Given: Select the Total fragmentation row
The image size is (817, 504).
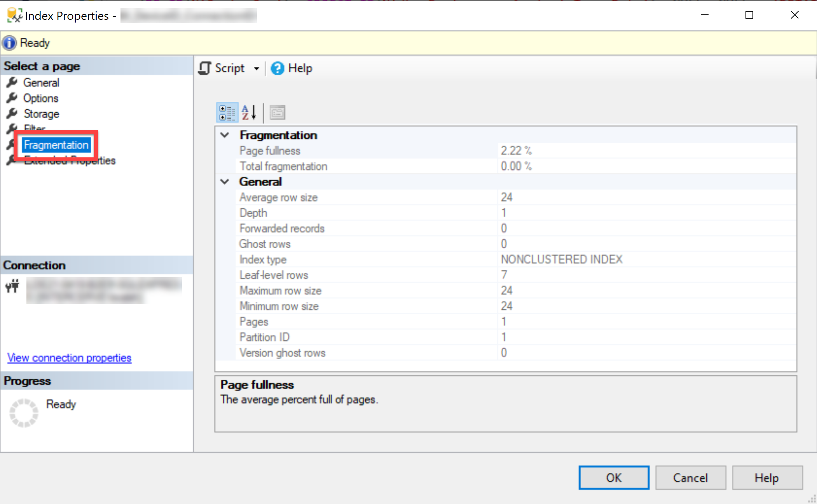Looking at the screenshot, I should tap(283, 166).
